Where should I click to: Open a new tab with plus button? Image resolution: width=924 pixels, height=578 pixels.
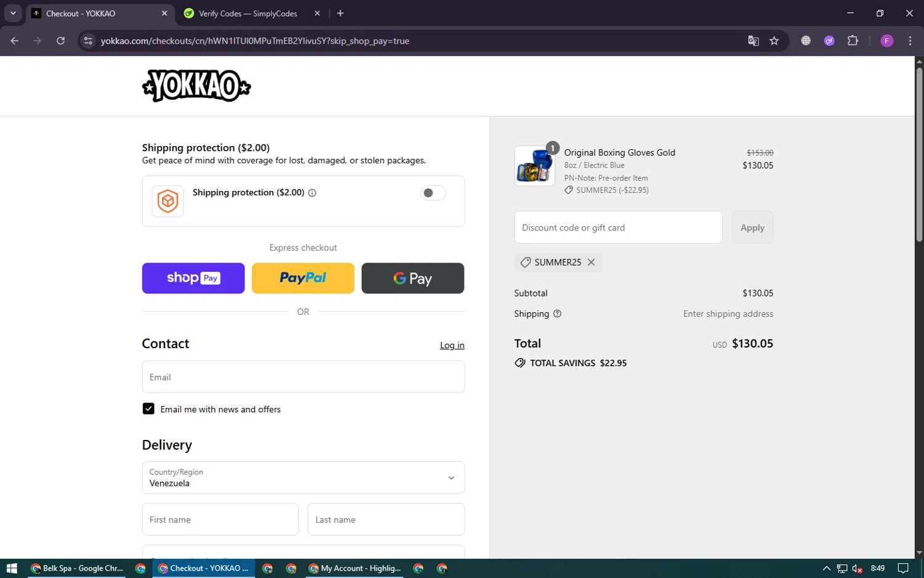[x=340, y=13]
